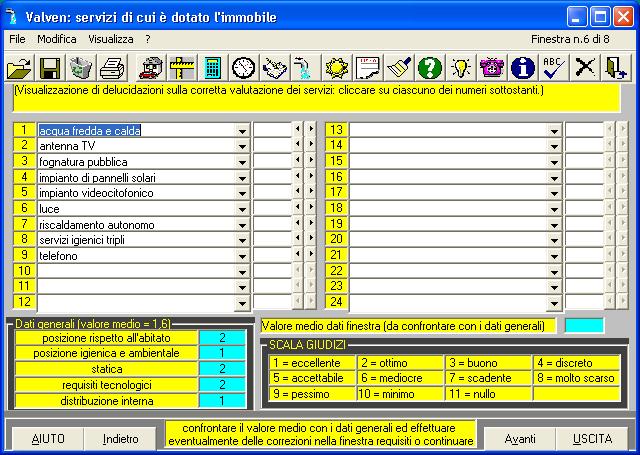Expand the 'acqua fredda e calda' dropdown
The image size is (640, 455).
coord(242,130)
